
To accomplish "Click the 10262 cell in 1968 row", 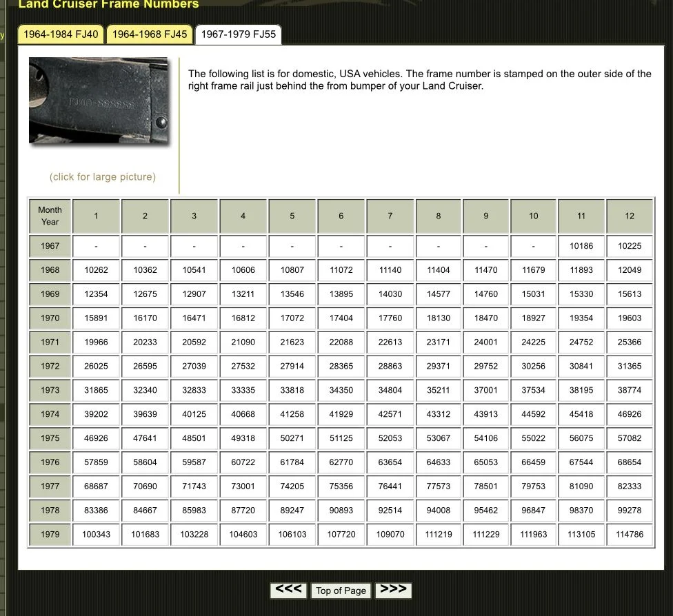I will [x=96, y=270].
